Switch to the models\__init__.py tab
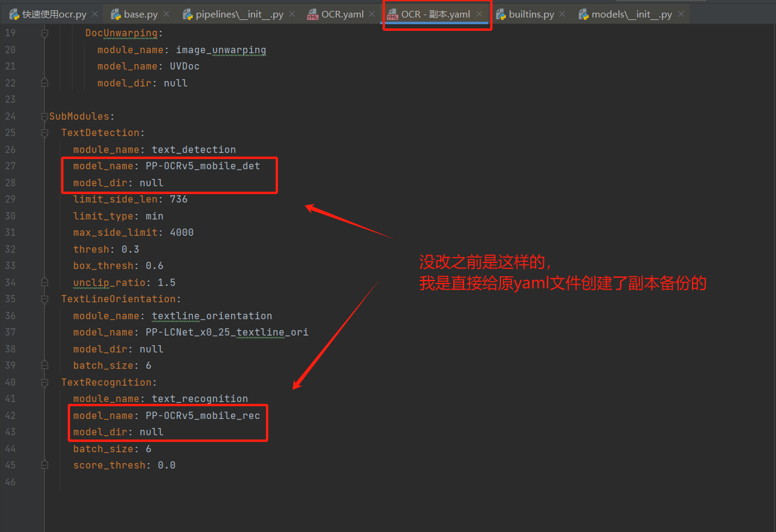The width and height of the screenshot is (776, 532). [632, 14]
